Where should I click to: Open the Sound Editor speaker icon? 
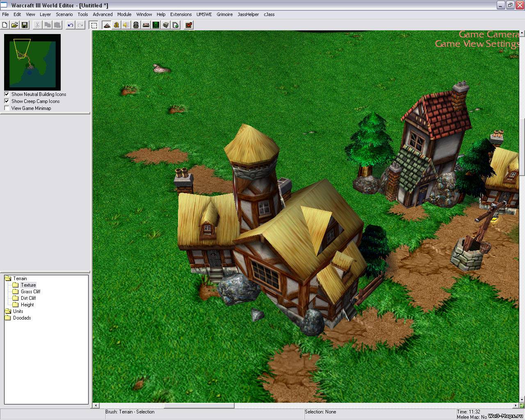pyautogui.click(x=126, y=25)
